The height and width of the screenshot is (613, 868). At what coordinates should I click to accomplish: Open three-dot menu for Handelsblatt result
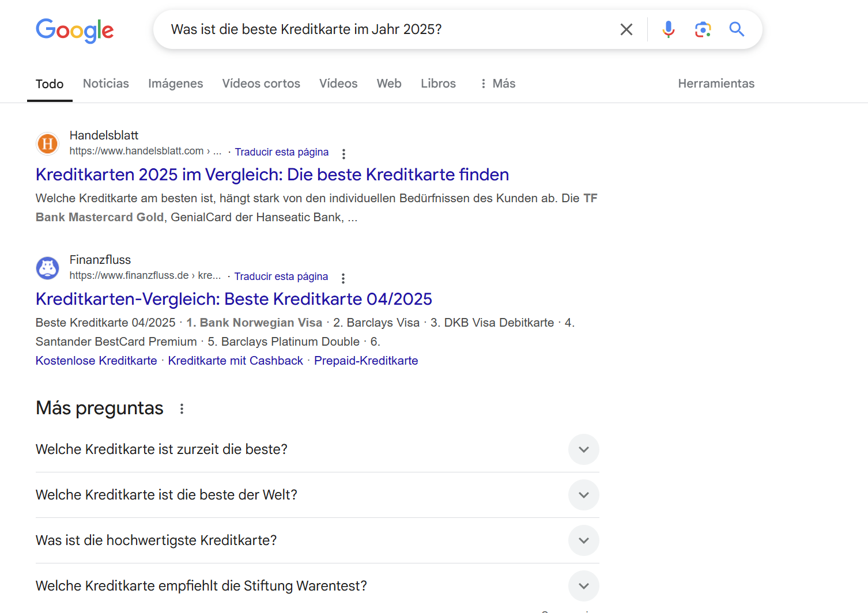(344, 154)
